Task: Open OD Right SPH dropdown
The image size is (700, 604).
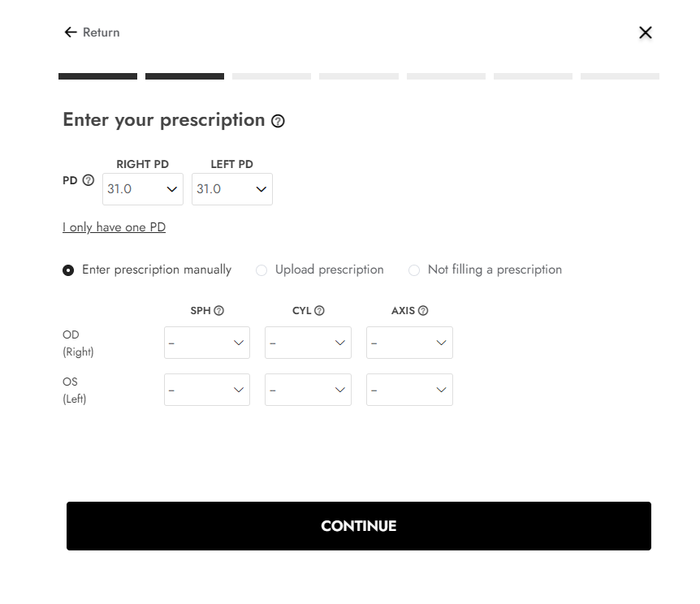Action: [x=207, y=343]
